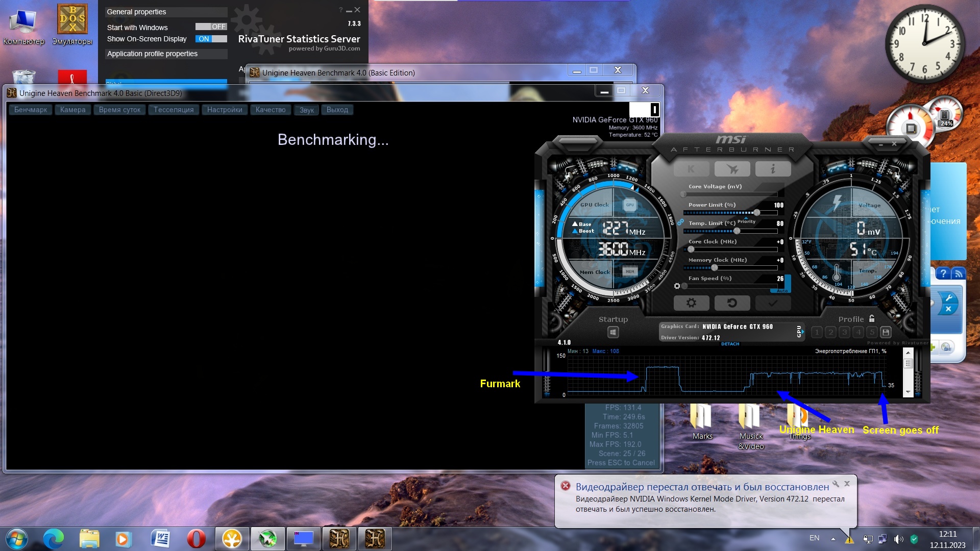The image size is (980, 551).
Task: Open the Качество menu in Heaven
Action: pos(271,110)
